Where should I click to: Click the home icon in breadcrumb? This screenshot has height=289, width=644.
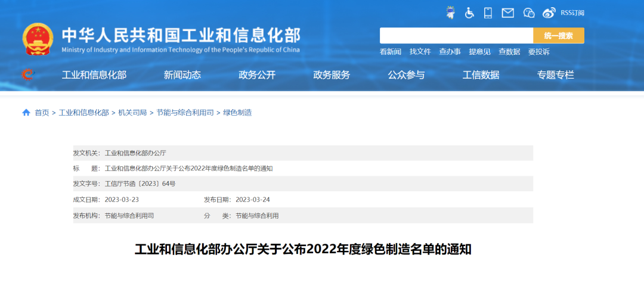pos(26,113)
